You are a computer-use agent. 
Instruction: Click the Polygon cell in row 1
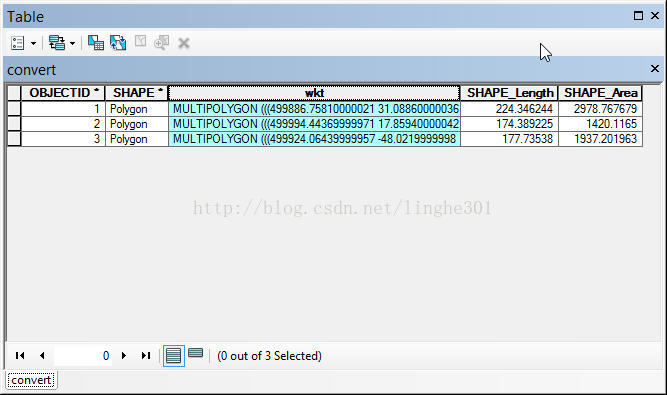(x=137, y=109)
